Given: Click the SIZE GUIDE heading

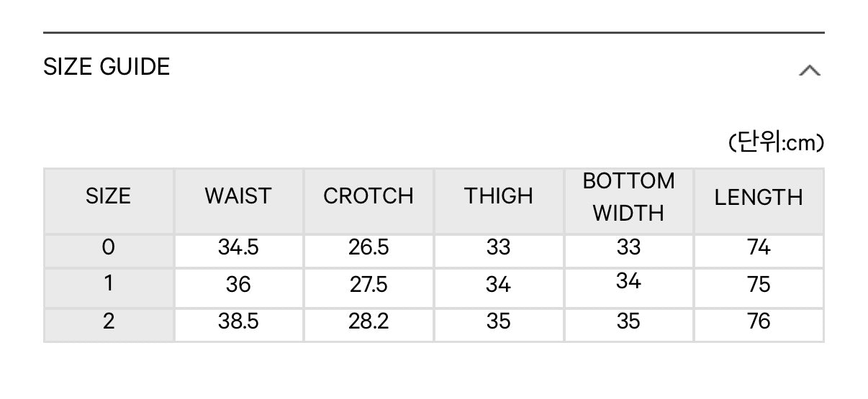Looking at the screenshot, I should click(x=107, y=67).
